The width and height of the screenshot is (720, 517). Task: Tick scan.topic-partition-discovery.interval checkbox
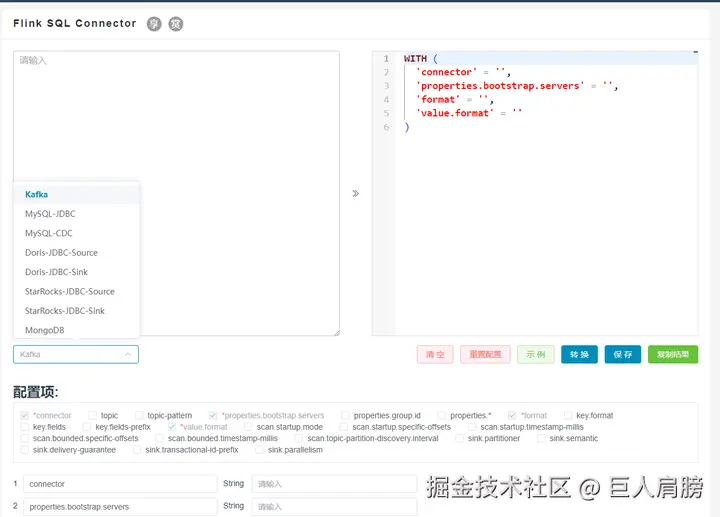pyautogui.click(x=299, y=438)
